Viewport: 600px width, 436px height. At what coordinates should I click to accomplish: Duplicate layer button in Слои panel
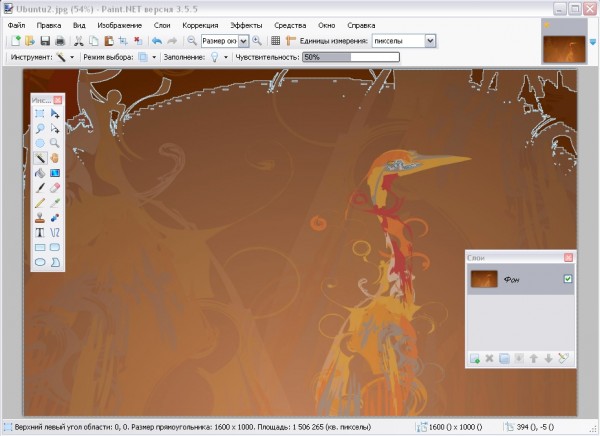(x=504, y=359)
